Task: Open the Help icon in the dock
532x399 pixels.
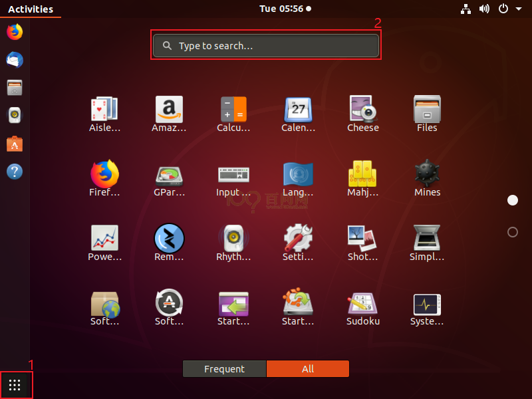Action: pos(15,172)
